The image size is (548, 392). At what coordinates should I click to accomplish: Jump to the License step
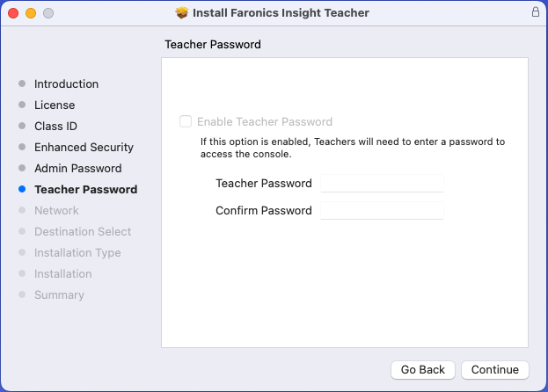(55, 105)
